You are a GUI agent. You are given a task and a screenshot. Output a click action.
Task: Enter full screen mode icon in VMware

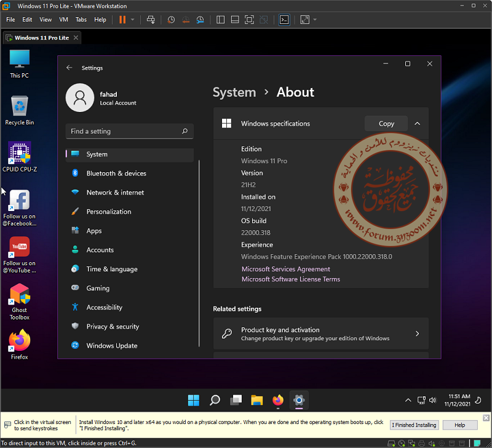click(x=250, y=20)
